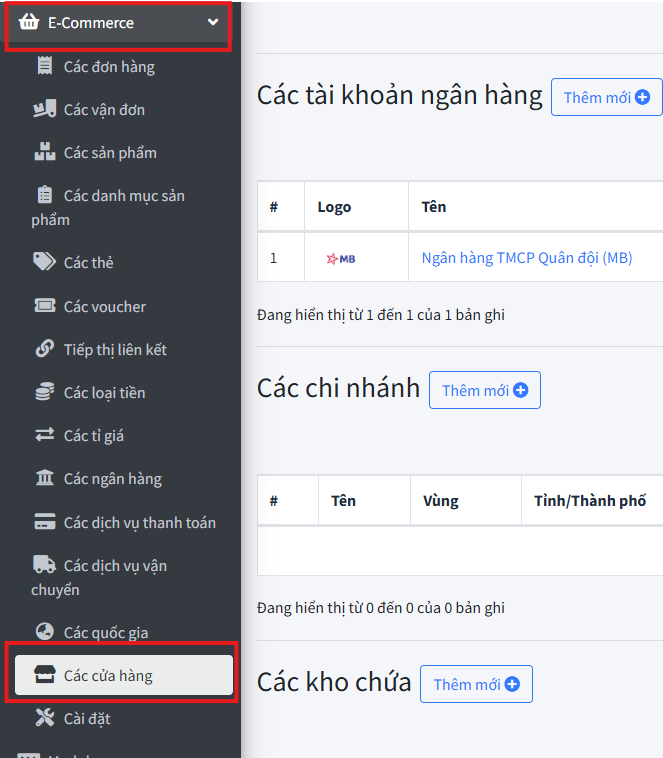
Task: Open Cài đặt settings
Action: coord(87,718)
